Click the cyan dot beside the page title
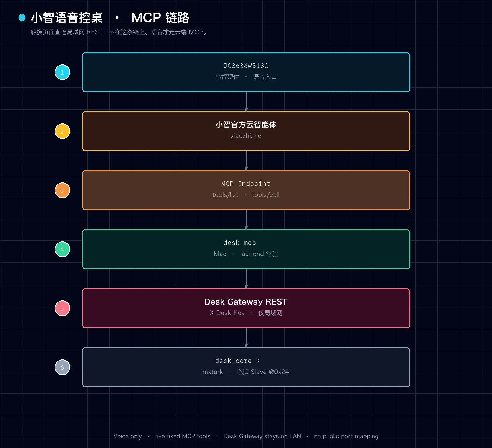Image resolution: width=492 pixels, height=448 pixels. tap(22, 18)
